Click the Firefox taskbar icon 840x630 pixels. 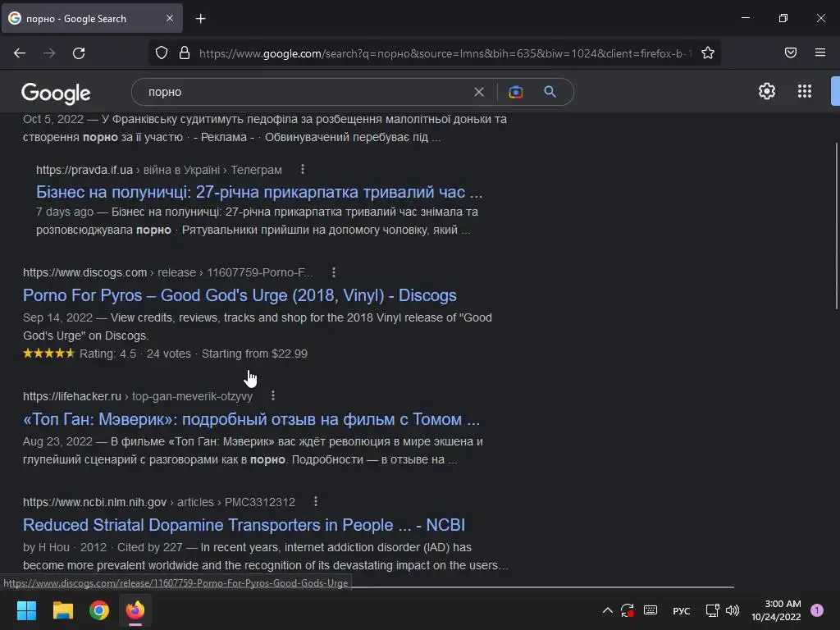pos(135,610)
